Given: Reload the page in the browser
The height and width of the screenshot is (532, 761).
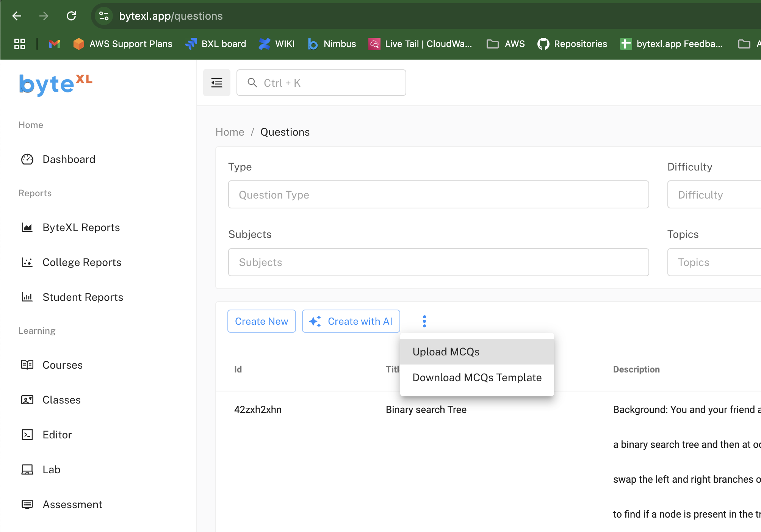Looking at the screenshot, I should (71, 16).
